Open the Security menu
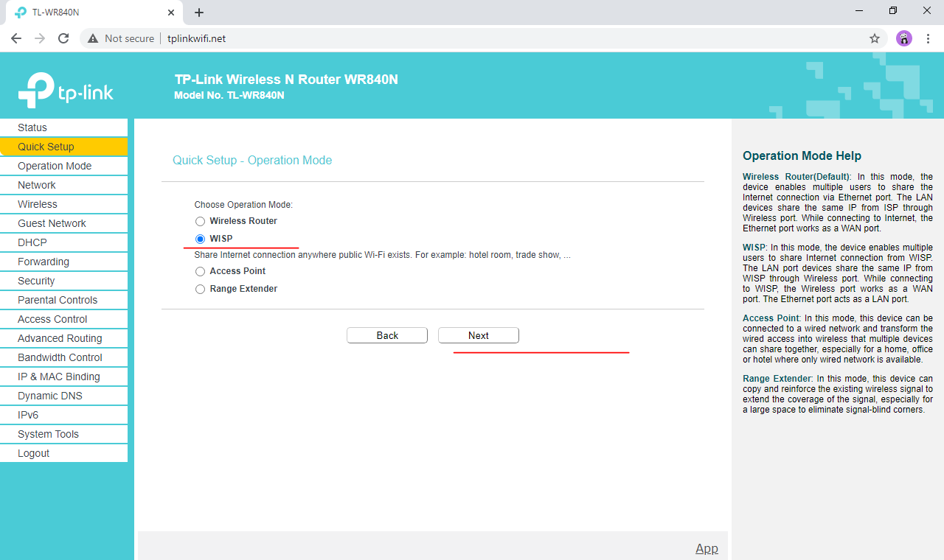Image resolution: width=944 pixels, height=560 pixels. [63, 281]
